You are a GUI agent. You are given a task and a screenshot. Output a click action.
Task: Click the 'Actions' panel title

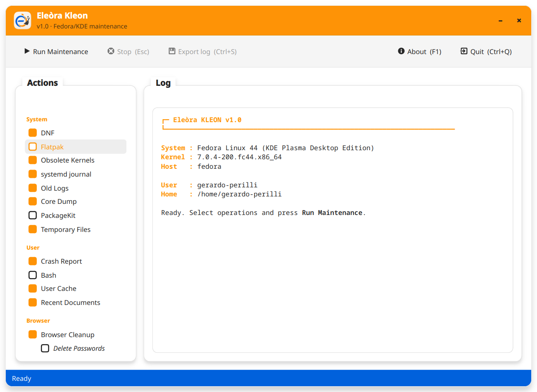(x=43, y=83)
